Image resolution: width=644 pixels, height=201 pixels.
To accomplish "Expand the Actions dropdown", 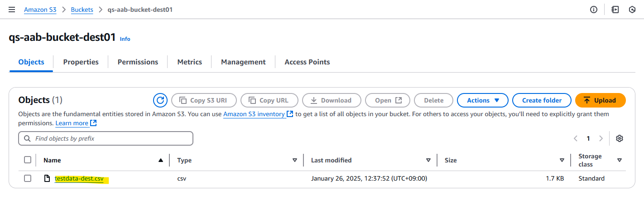I will coord(483,100).
